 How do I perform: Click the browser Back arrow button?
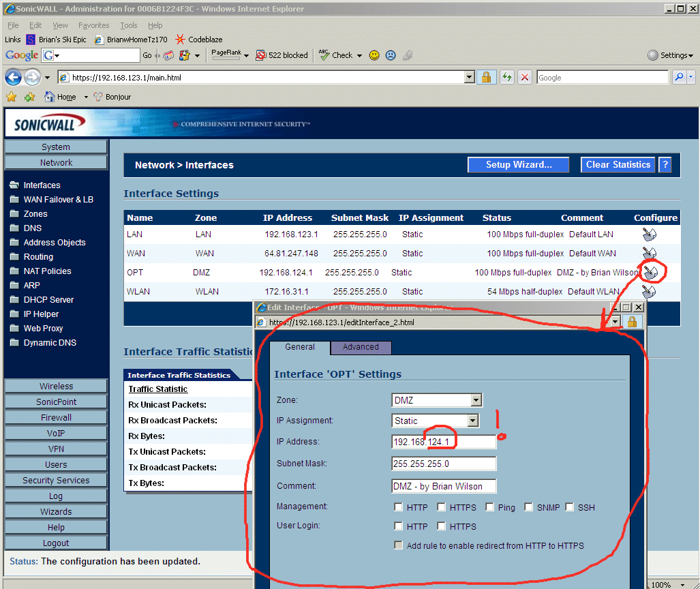click(13, 77)
